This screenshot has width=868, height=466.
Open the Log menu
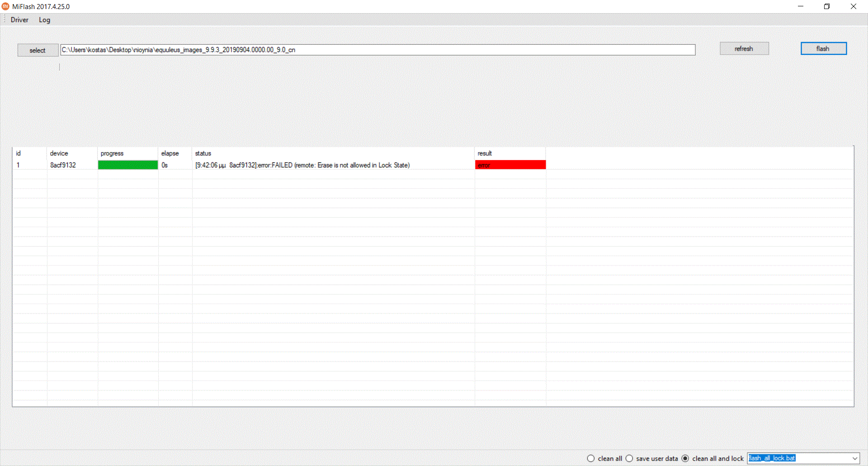point(44,20)
